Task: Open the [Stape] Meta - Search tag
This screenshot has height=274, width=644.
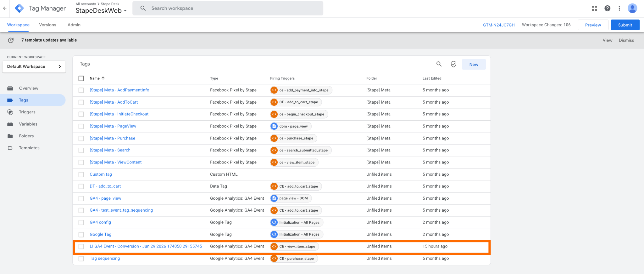Action: click(110, 150)
